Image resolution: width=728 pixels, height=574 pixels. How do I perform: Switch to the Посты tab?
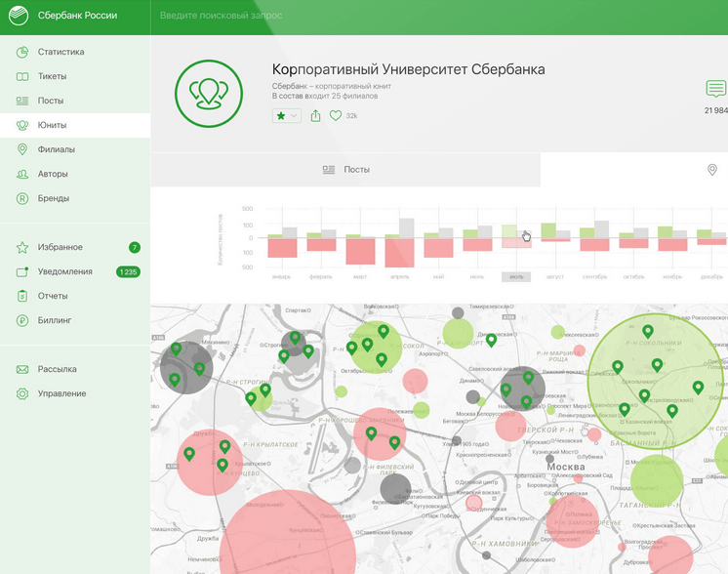point(345,170)
